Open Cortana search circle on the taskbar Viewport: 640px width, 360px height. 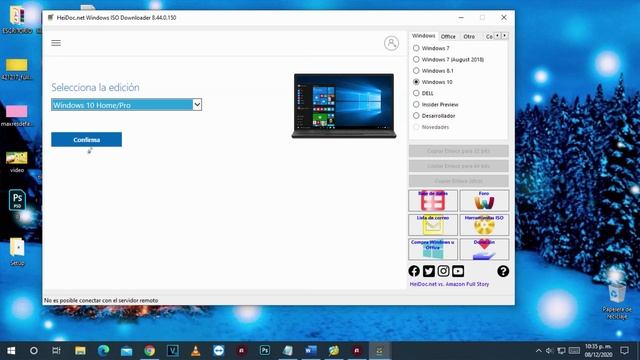(34, 351)
